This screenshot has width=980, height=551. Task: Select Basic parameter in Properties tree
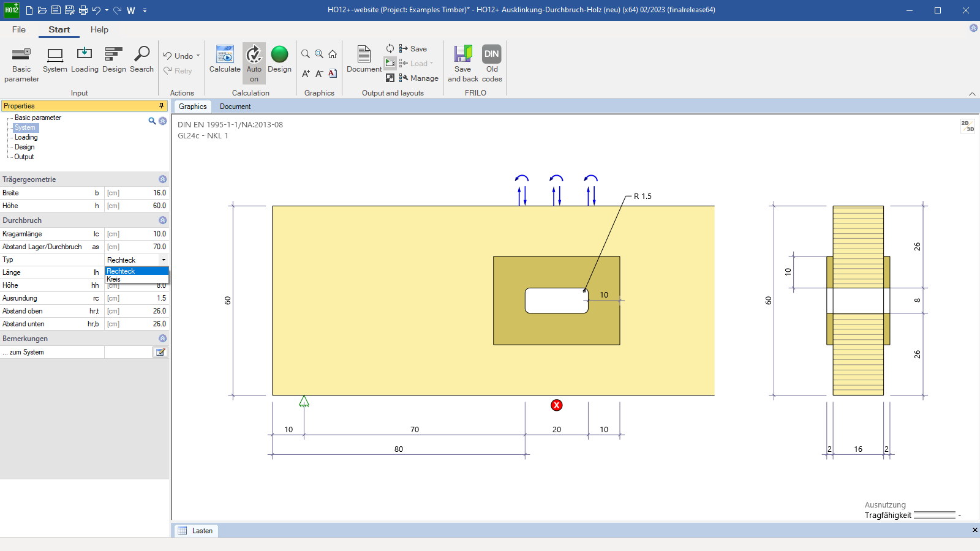38,118
